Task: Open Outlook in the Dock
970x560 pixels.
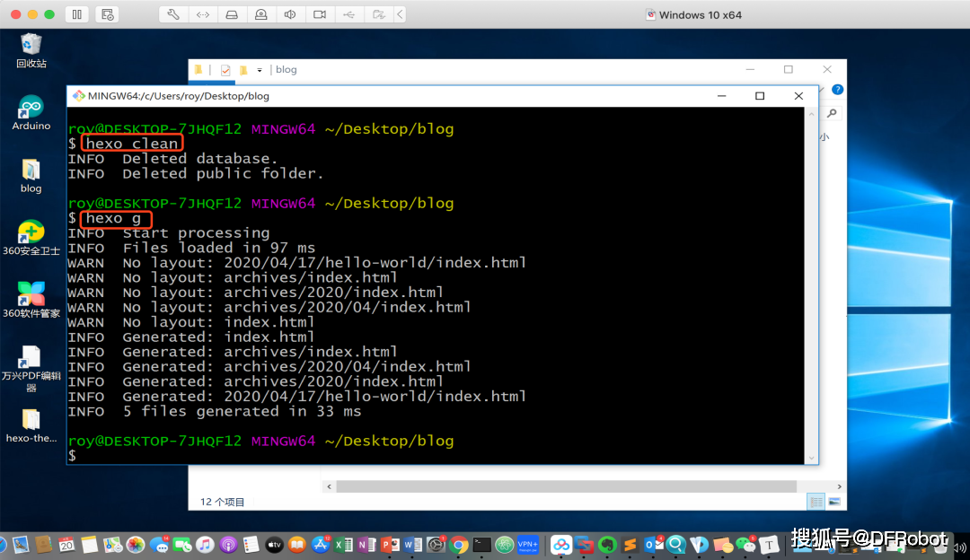Action: (x=653, y=545)
